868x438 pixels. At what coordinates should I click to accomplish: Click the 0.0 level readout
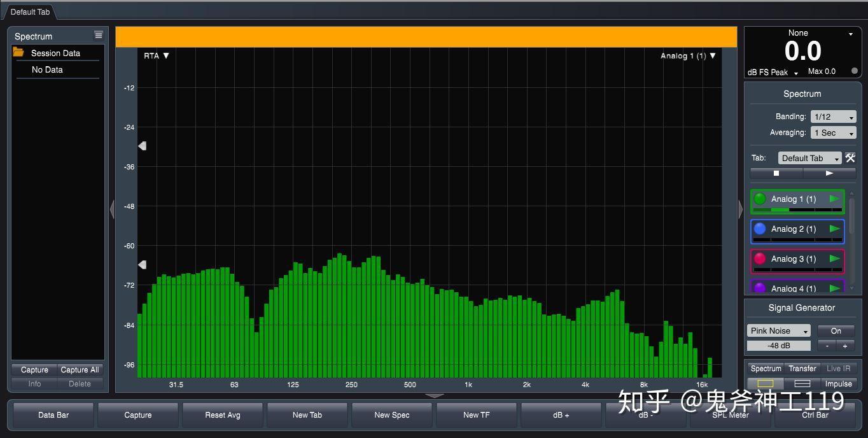click(802, 51)
